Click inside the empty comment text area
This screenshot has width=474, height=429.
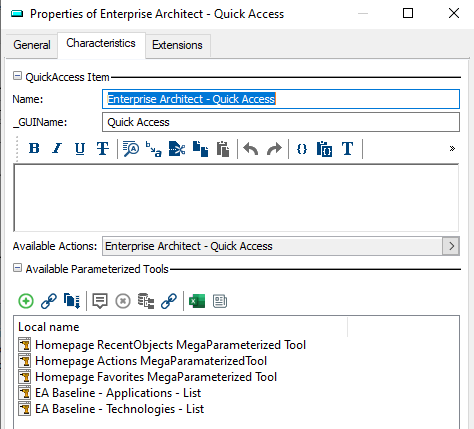pyautogui.click(x=236, y=198)
